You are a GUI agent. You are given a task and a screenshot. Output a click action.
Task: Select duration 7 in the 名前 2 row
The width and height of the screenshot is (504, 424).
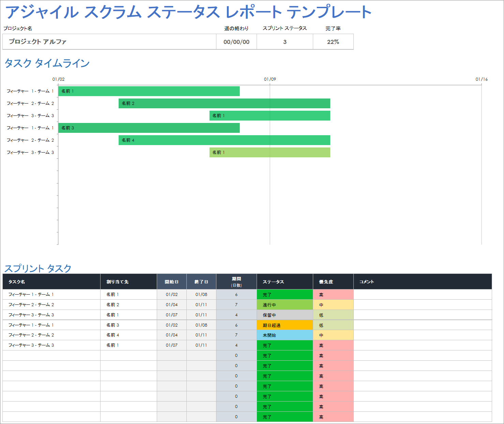pyautogui.click(x=236, y=305)
